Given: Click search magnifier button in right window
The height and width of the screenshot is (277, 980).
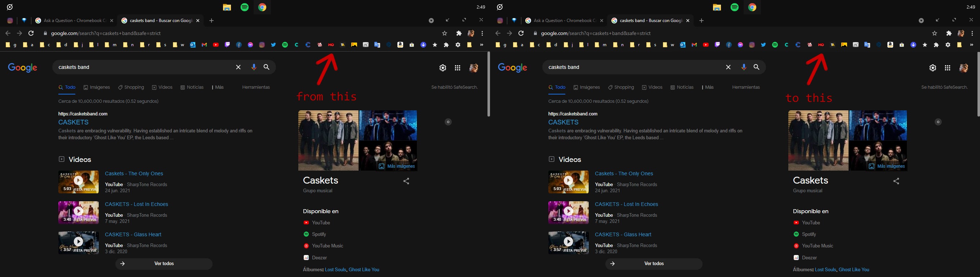Looking at the screenshot, I should click(757, 67).
